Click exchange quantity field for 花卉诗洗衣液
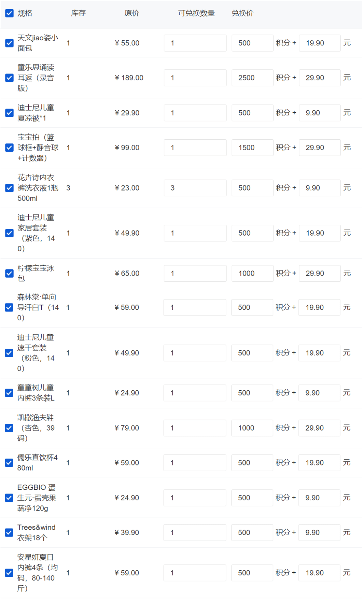Viewport: 364px width, 600px height. tap(195, 188)
